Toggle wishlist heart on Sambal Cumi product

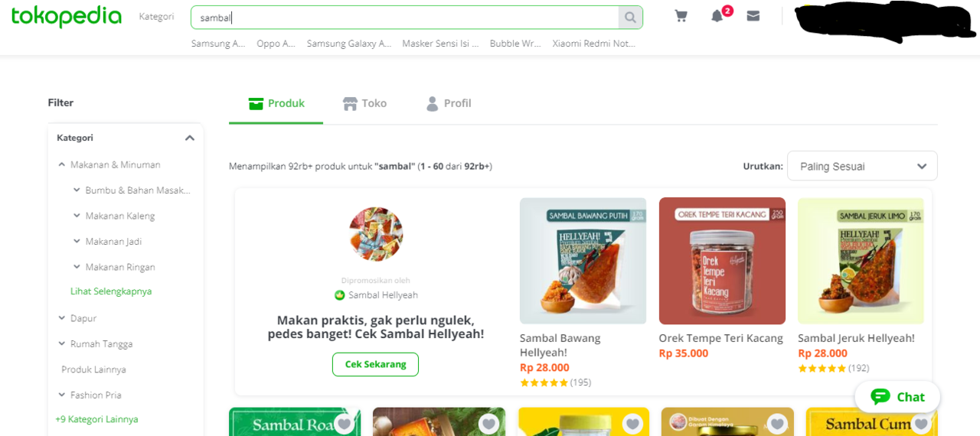(921, 423)
